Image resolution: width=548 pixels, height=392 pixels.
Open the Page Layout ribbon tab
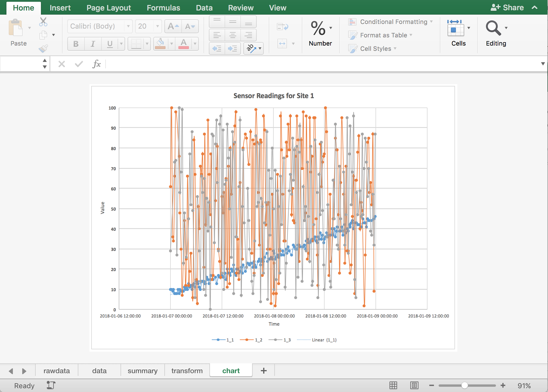click(x=109, y=8)
